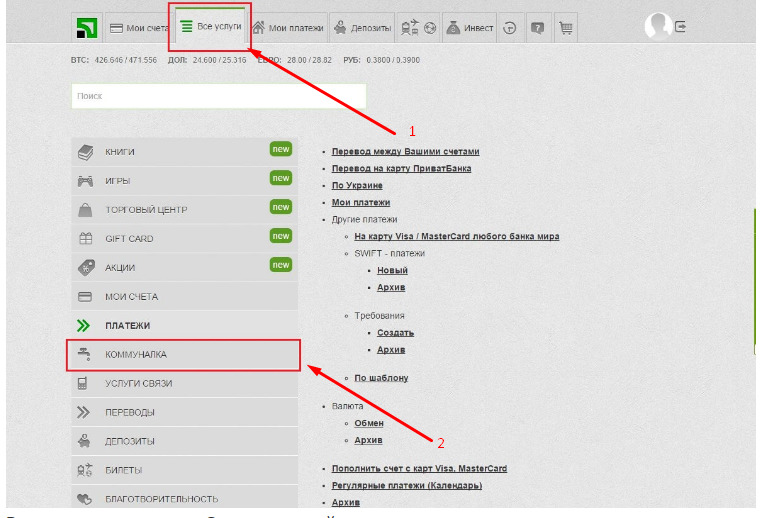The image size is (762, 518).
Task: Click the PrivatBank green logo icon
Action: pos(87,28)
